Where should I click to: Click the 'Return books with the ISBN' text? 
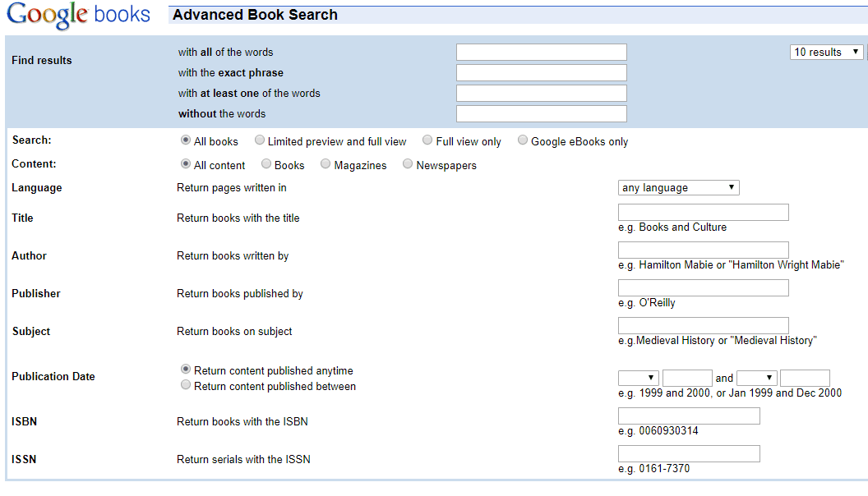tap(242, 422)
